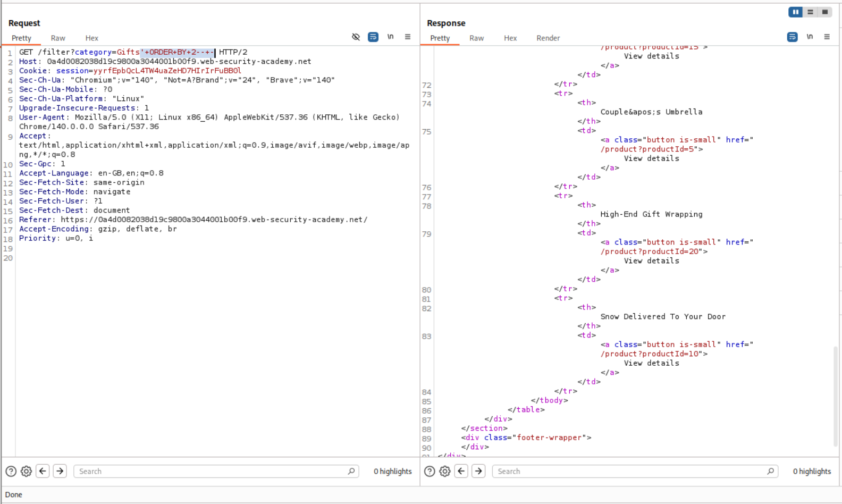Switch to top-bottom split layout view
The width and height of the screenshot is (842, 504).
coord(810,12)
